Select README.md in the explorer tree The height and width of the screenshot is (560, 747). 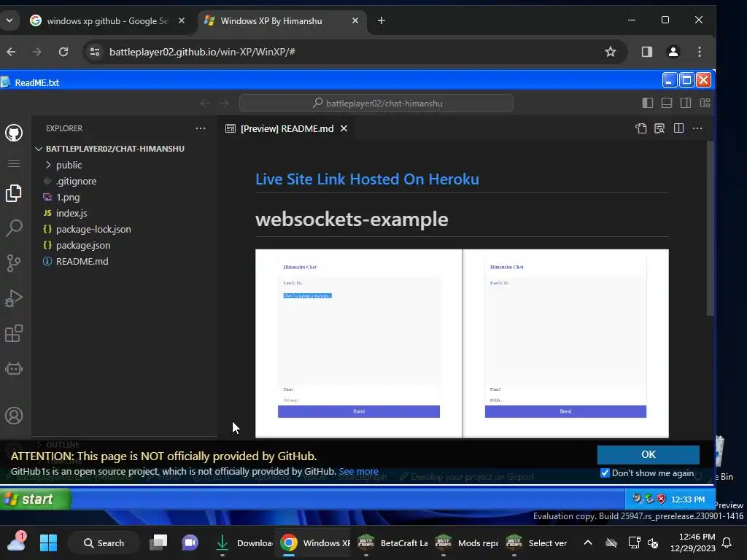point(82,262)
